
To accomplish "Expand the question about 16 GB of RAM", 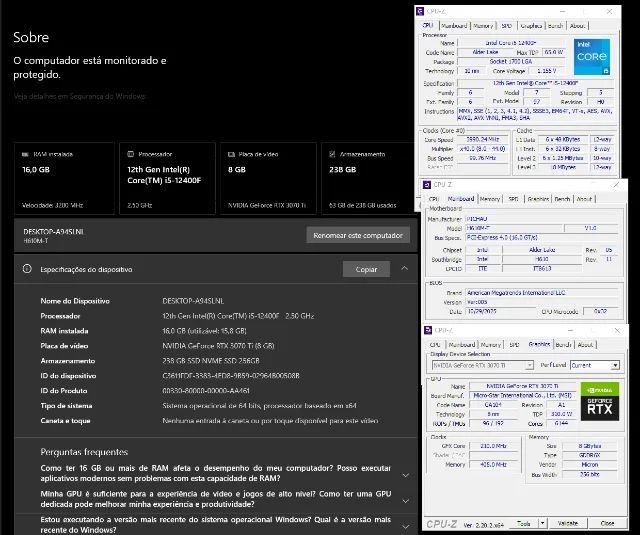I will 406,475.
